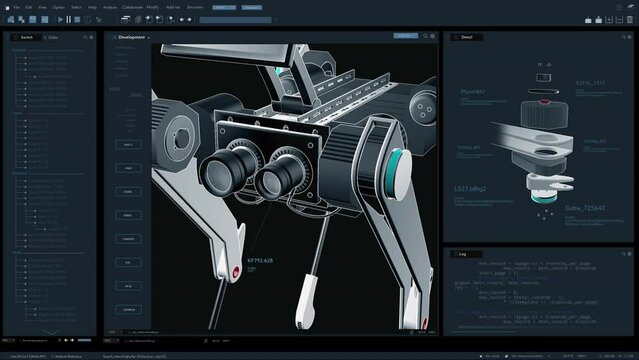Click the search icon in the Log panel
This screenshot has width=639, height=360.
(x=623, y=254)
